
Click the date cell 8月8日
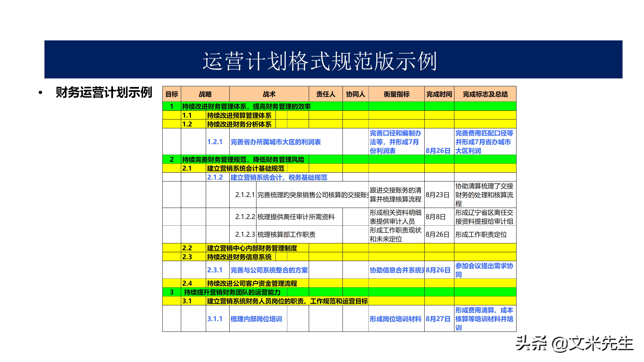coord(439,217)
